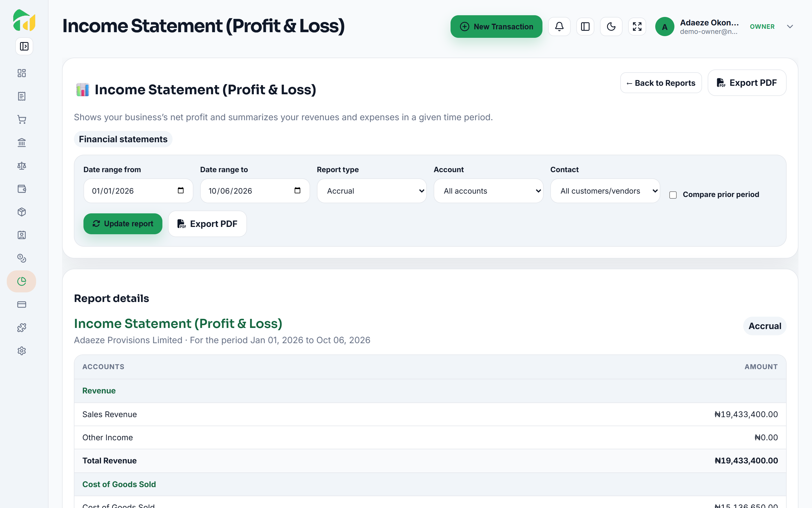
Task: Open the bank building icon in sidebar
Action: click(22, 143)
